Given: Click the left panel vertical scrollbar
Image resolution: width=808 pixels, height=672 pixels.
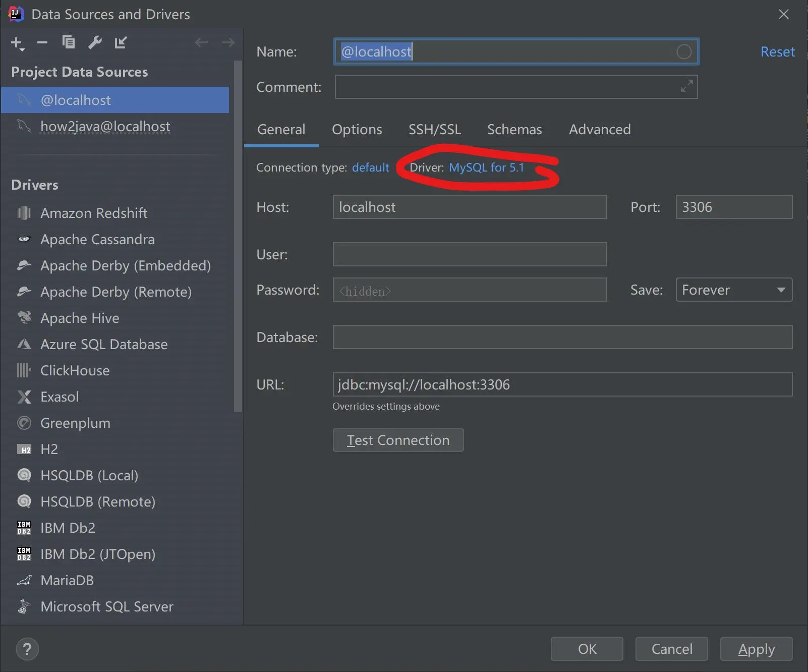Looking at the screenshot, I should (238, 236).
